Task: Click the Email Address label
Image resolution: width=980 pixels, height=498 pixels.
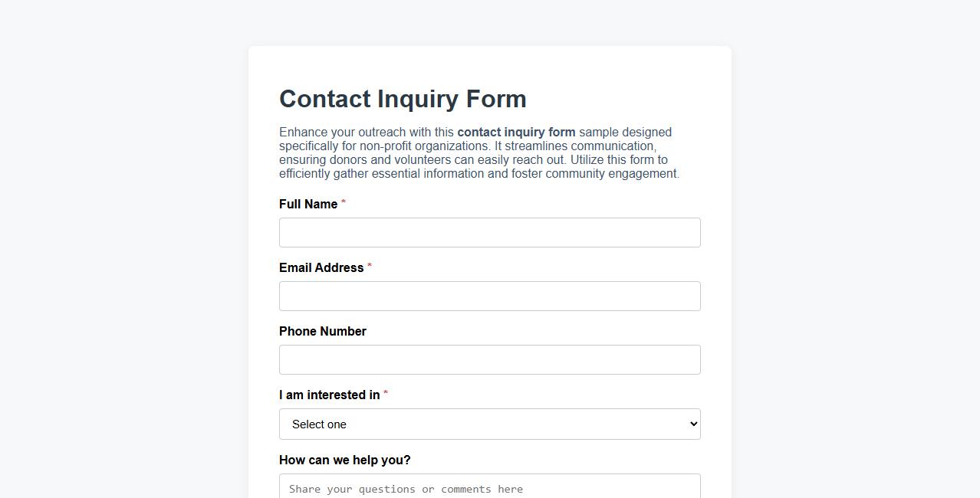Action: point(321,267)
